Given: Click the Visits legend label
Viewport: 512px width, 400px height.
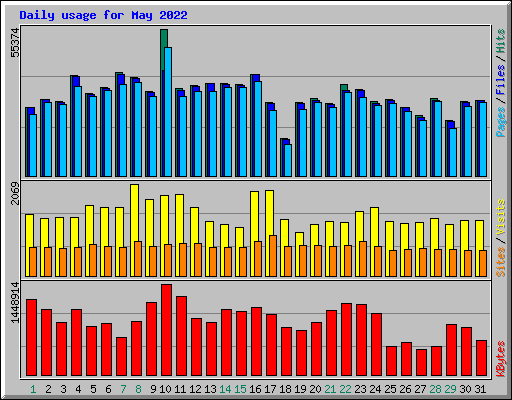Looking at the screenshot, I should [500, 217].
